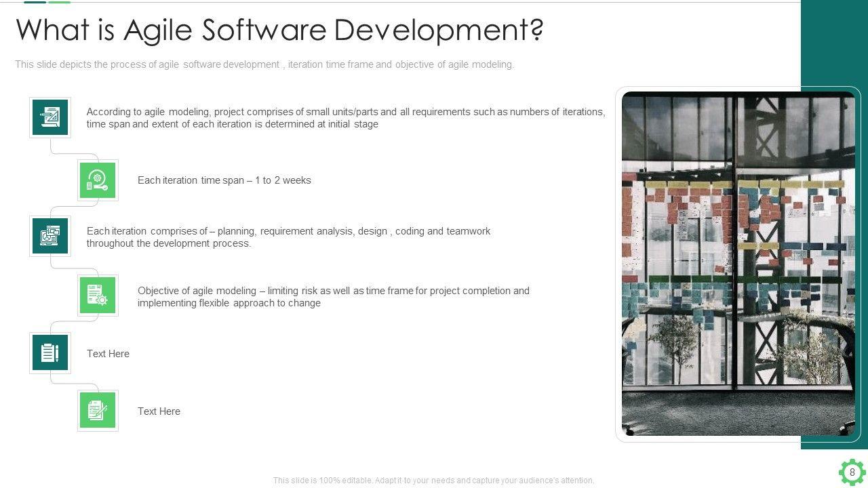Select the first 'Text Here' placeholder
Screen dimensions: 868x488
tap(108, 354)
